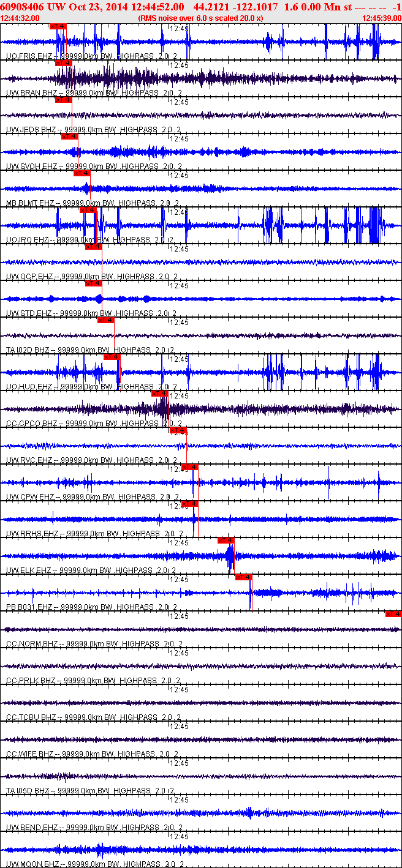
Task: Click the start time 12:44:32.00
Action: (x=20, y=18)
